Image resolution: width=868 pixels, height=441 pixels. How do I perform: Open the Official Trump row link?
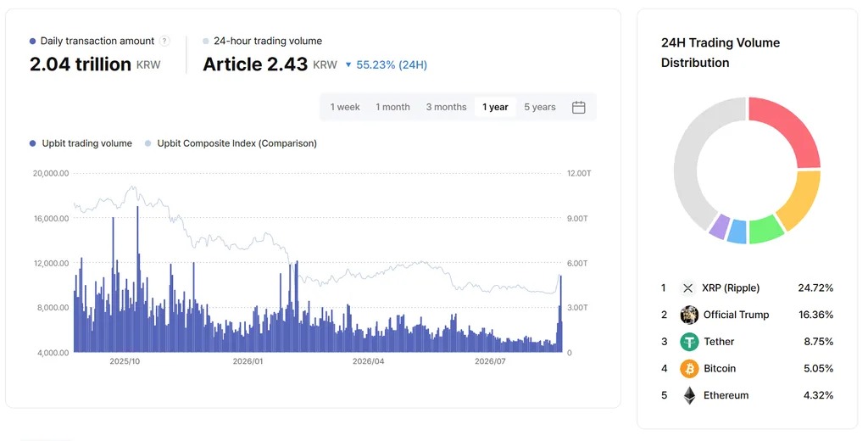click(748, 315)
